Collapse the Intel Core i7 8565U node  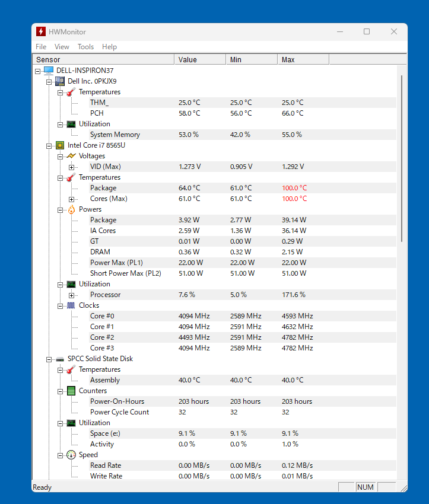click(x=49, y=146)
